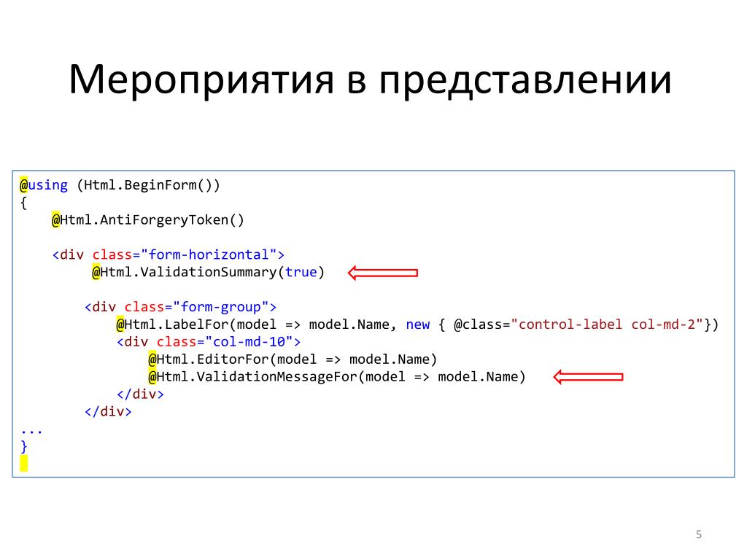
Task: Select the div class="col-md-10" line
Action: (x=209, y=342)
